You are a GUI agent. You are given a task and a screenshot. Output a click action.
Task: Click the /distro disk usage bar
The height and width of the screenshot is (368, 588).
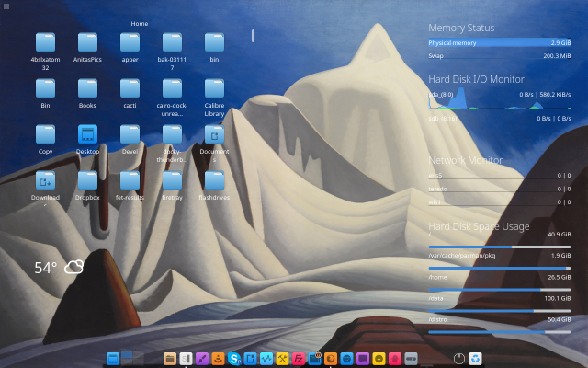[x=500, y=332]
